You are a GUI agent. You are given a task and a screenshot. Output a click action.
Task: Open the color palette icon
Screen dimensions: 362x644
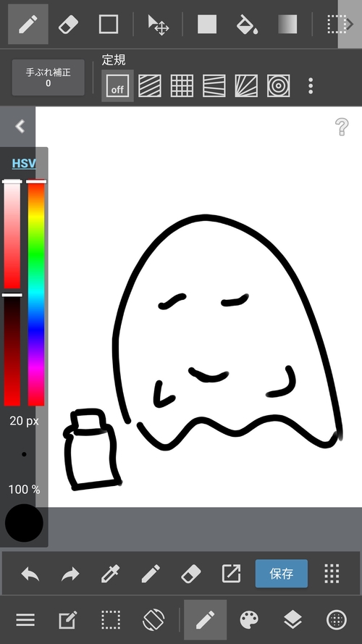coord(249,620)
